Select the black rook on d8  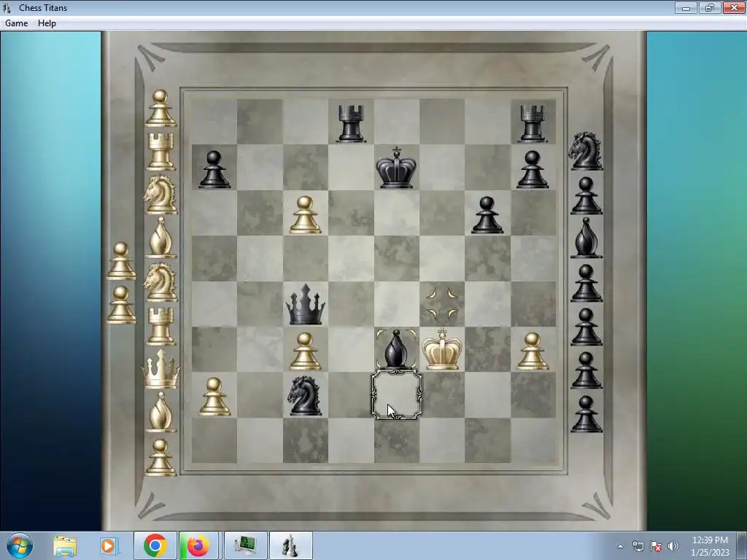tap(351, 123)
